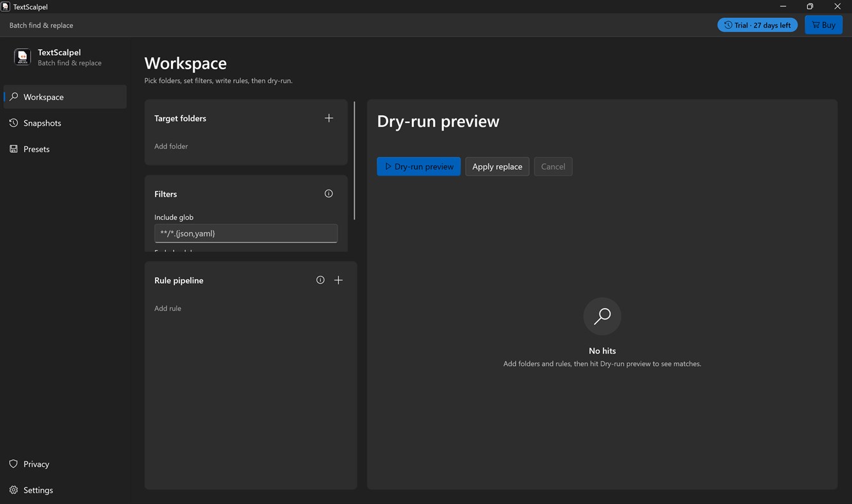Minimize the TextScalpel window
The width and height of the screenshot is (852, 504).
[x=783, y=6]
